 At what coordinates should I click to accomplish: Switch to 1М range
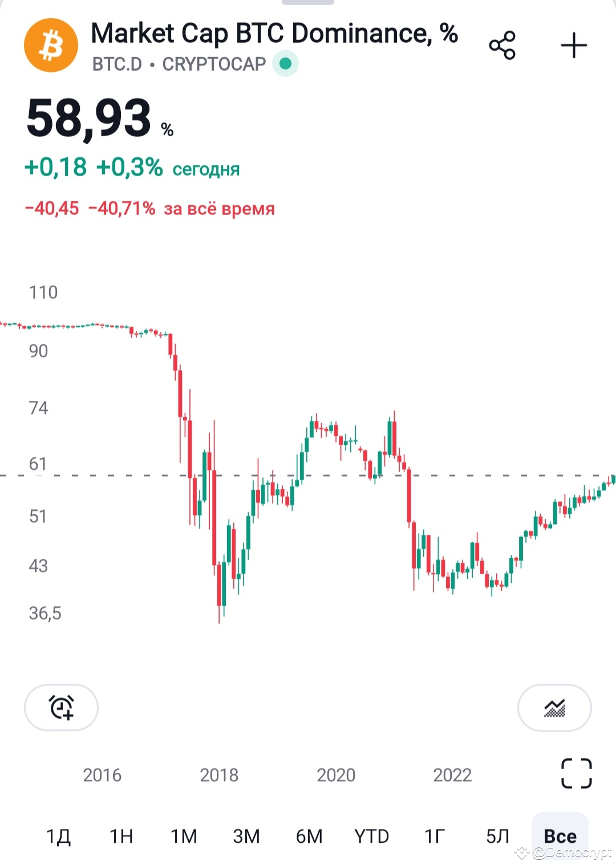[x=184, y=836]
